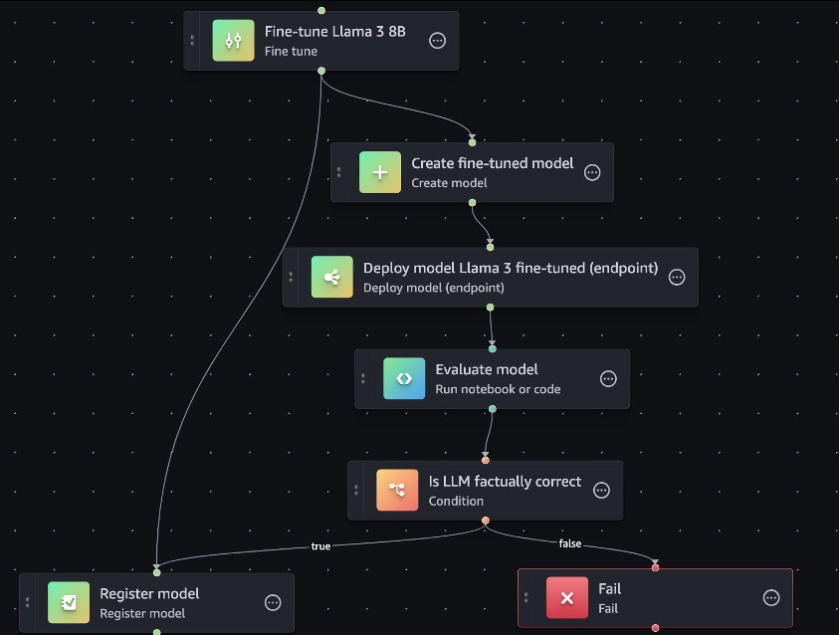
Task: Open options menu for Create fine-tuned model
Action: (x=592, y=172)
